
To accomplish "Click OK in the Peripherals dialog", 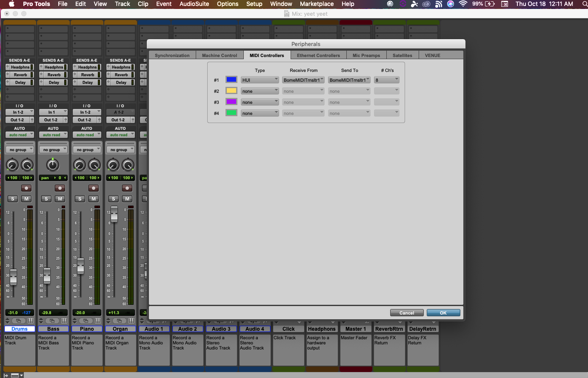I will pyautogui.click(x=443, y=312).
